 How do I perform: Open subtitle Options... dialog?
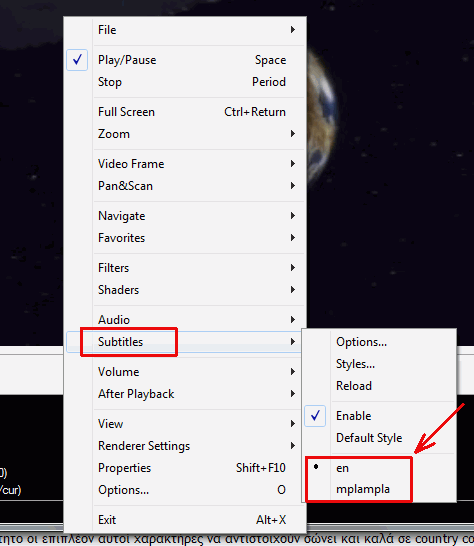[380, 342]
